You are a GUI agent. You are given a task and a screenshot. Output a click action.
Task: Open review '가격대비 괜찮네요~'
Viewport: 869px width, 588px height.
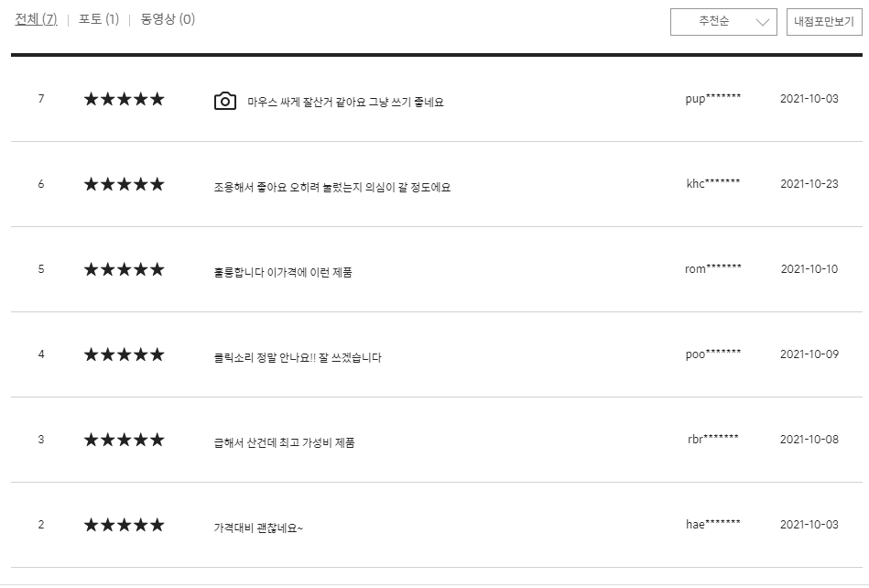tap(258, 528)
